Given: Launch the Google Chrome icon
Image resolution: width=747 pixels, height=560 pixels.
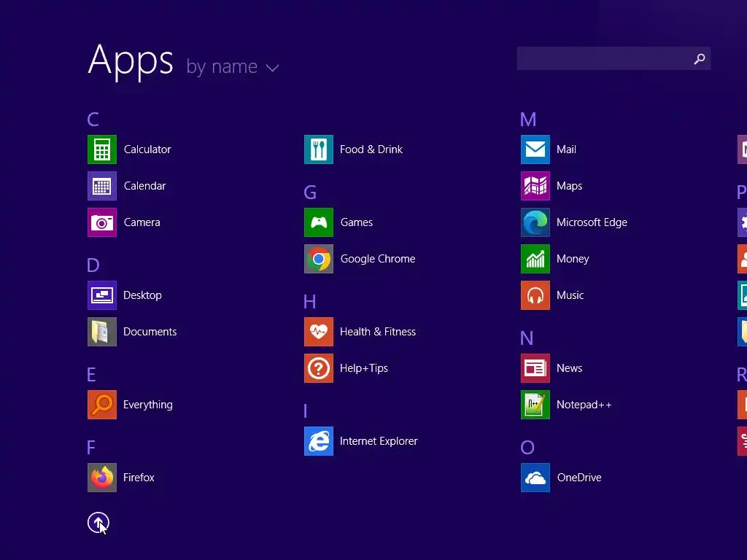Looking at the screenshot, I should point(319,259).
